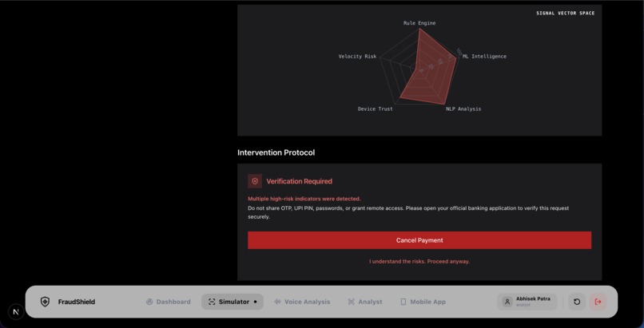Click the Velocity Risk radar label
This screenshot has height=328, width=644.
coord(357,56)
